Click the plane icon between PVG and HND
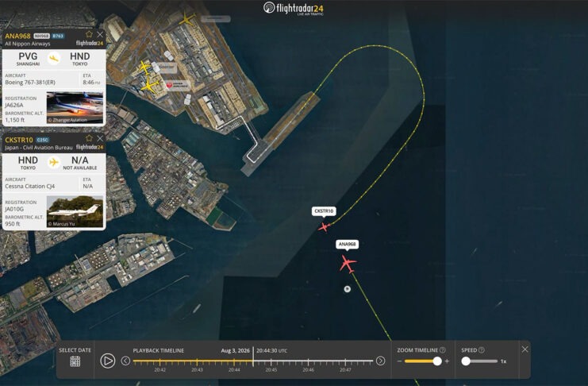The image size is (588, 386). pyautogui.click(x=54, y=59)
